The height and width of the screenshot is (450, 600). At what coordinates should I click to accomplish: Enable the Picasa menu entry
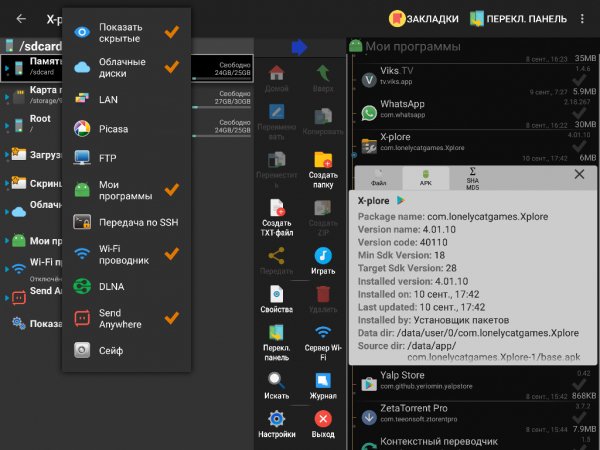coord(126,129)
